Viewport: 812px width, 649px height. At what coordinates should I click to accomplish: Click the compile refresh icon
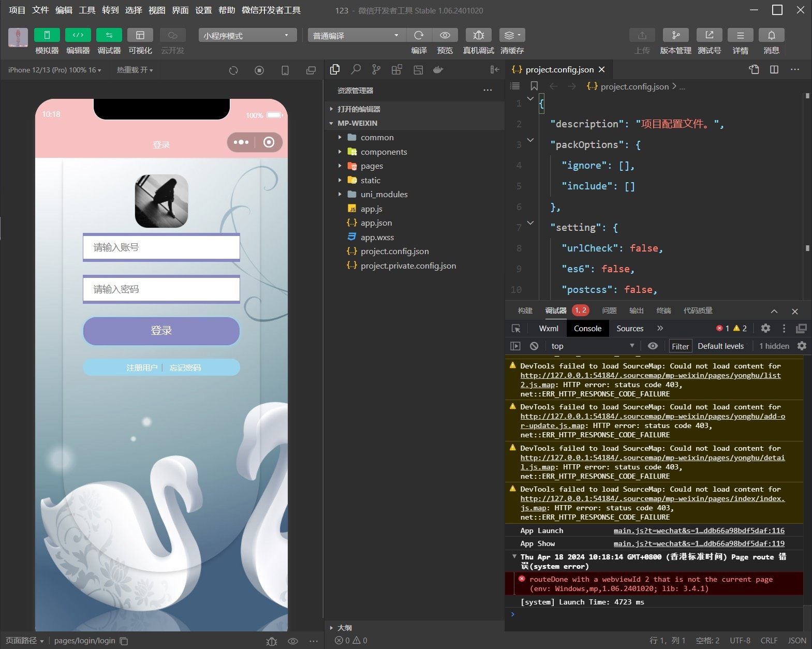point(419,35)
